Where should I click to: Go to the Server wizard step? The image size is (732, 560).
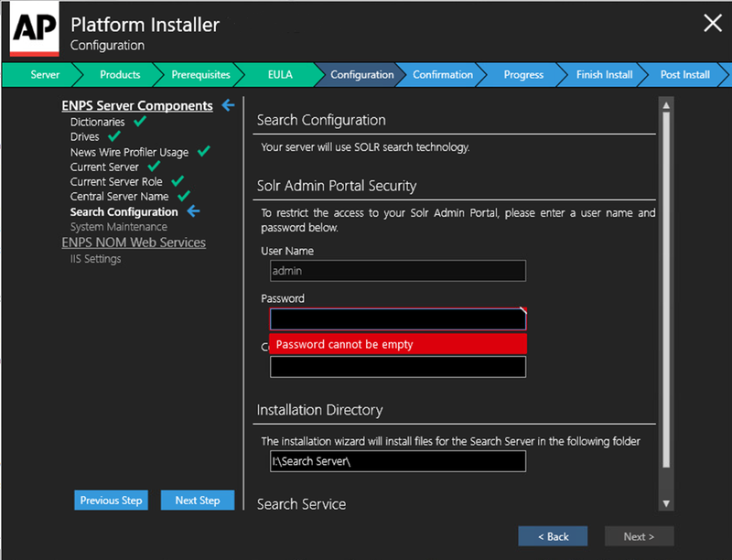(45, 75)
